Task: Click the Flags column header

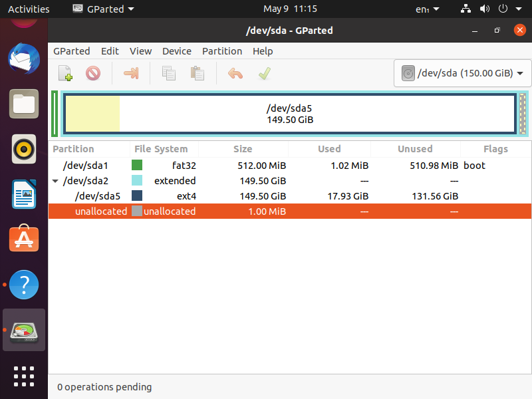Action: pos(495,149)
